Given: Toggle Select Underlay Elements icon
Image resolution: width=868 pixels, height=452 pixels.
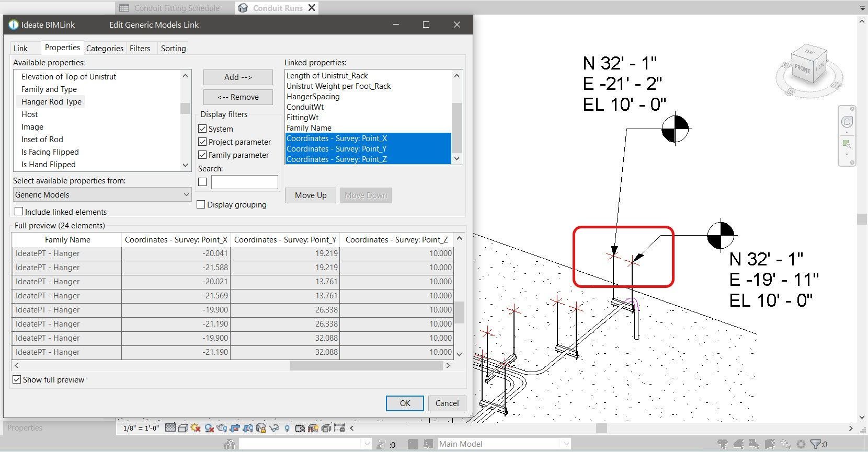Looking at the screenshot, I should click(x=738, y=444).
